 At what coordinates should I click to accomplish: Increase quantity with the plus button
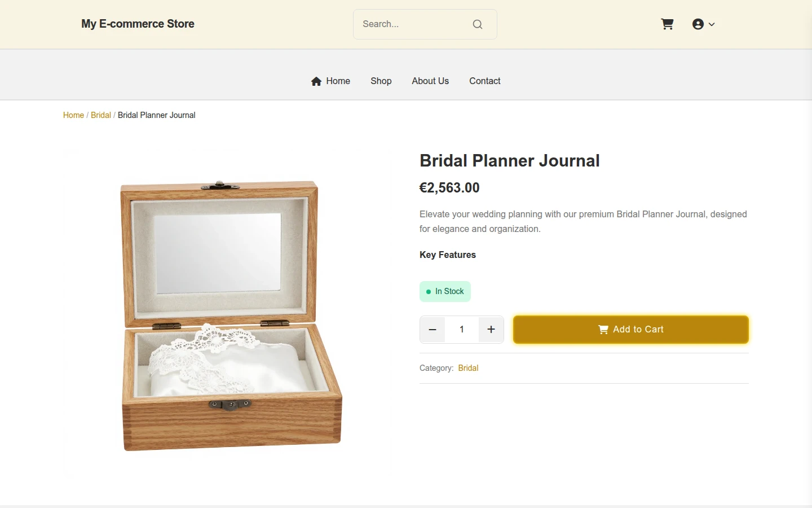point(491,330)
